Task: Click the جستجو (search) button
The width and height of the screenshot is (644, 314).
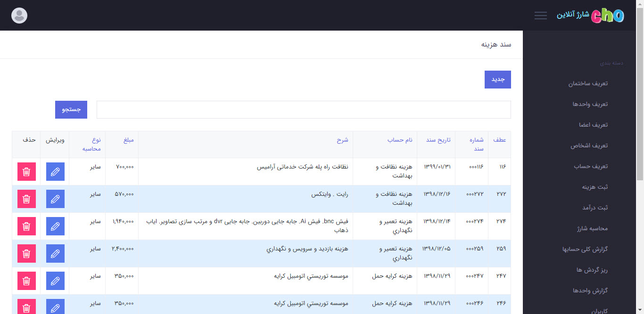Action: pos(71,109)
